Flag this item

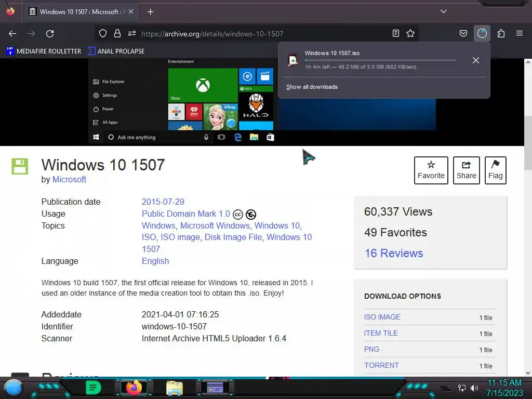[x=495, y=170]
